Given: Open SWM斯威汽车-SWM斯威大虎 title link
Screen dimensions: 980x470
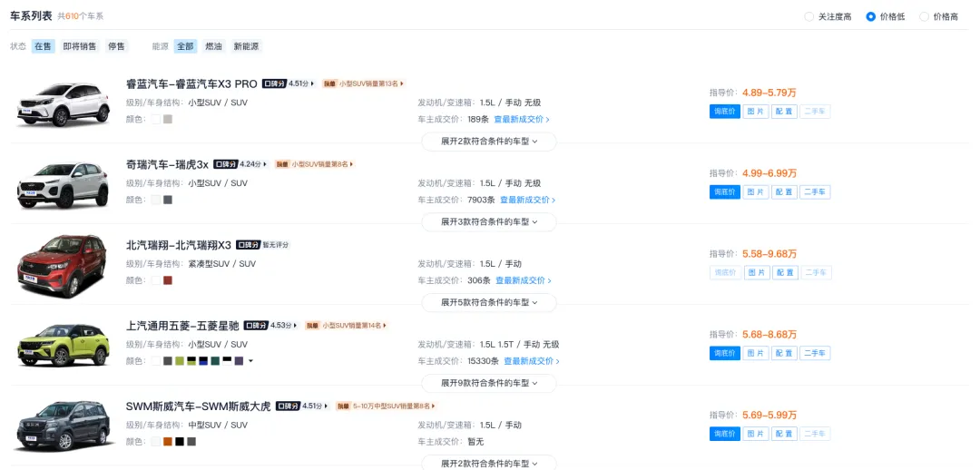Looking at the screenshot, I should [x=199, y=406].
